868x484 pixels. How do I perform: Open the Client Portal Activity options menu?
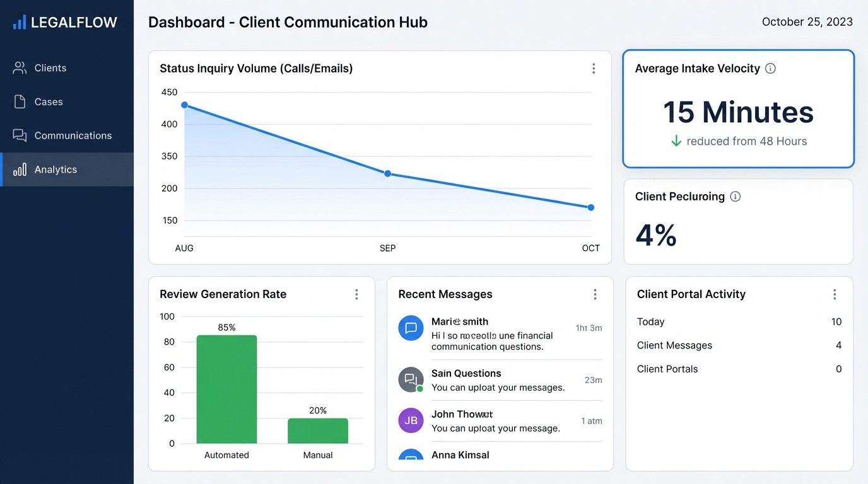coord(835,294)
